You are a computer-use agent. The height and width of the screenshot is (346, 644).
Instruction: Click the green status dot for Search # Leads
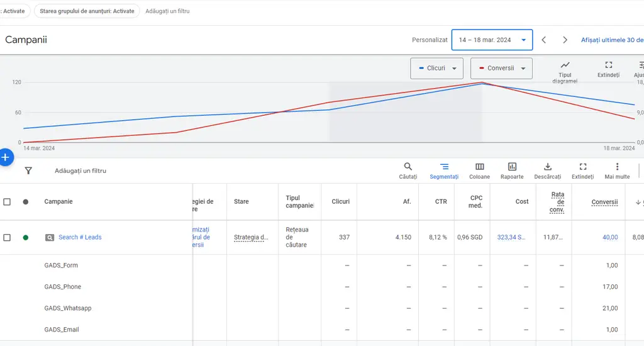coord(25,238)
